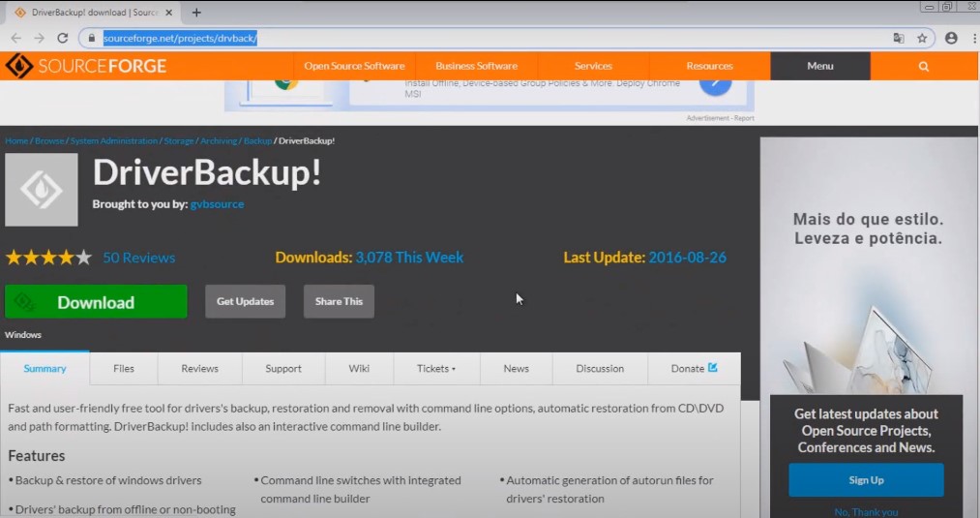Click the Storage breadcrumb link
980x518 pixels.
point(179,140)
